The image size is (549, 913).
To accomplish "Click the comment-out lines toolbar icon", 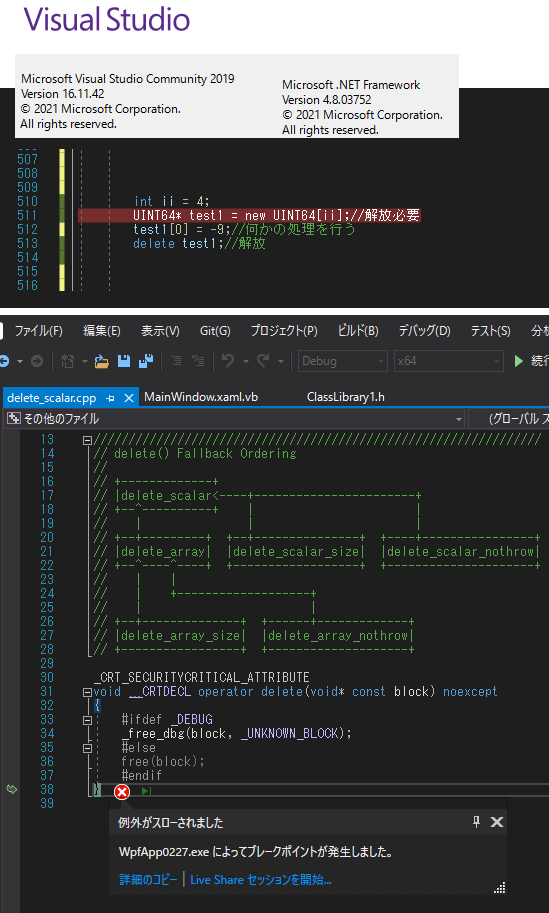I will pos(176,361).
